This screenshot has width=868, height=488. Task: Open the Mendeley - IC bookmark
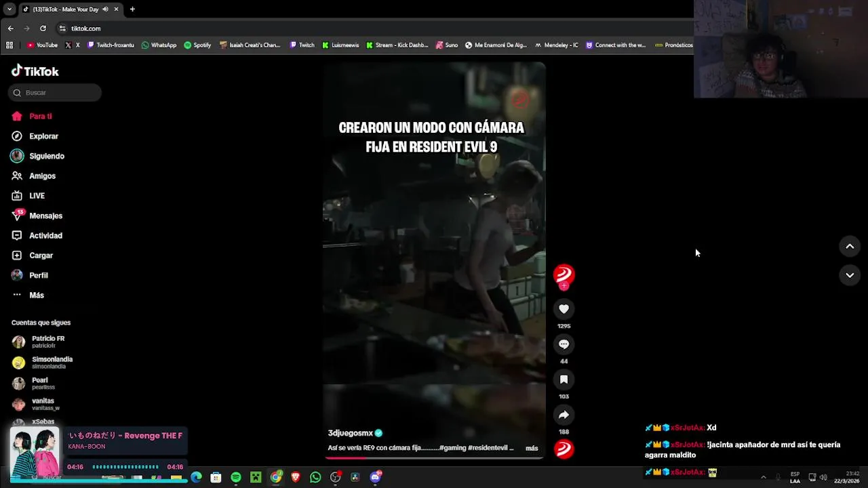point(557,45)
